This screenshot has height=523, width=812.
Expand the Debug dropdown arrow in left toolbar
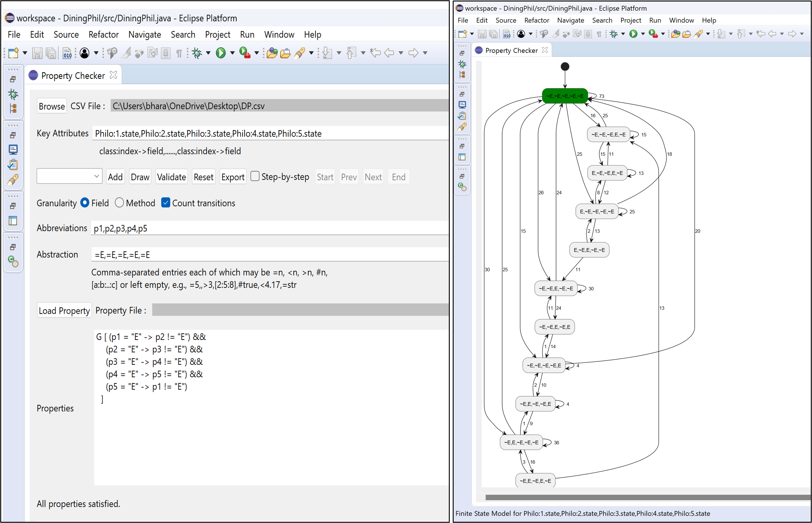(x=208, y=53)
